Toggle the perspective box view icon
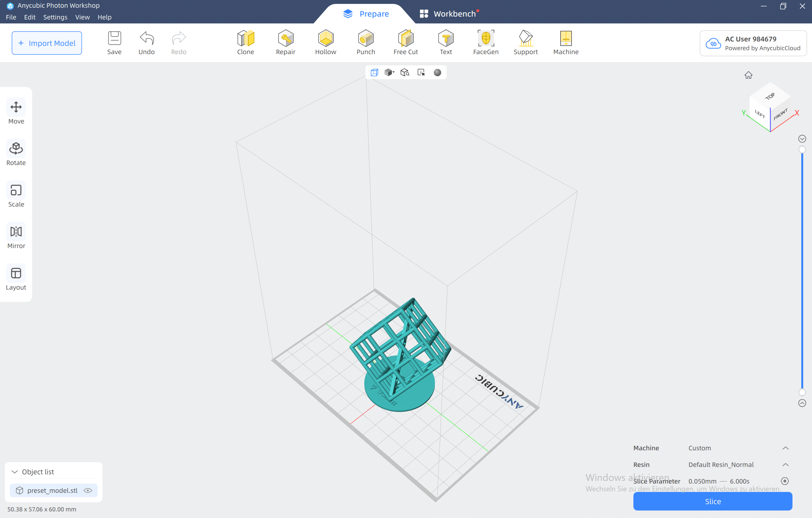The height and width of the screenshot is (518, 812). (374, 73)
